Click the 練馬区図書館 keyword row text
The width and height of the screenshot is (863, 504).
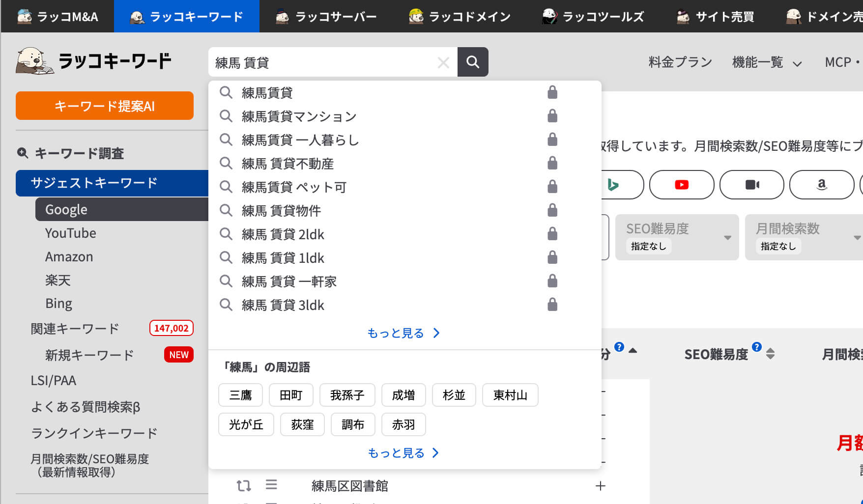coord(350,486)
